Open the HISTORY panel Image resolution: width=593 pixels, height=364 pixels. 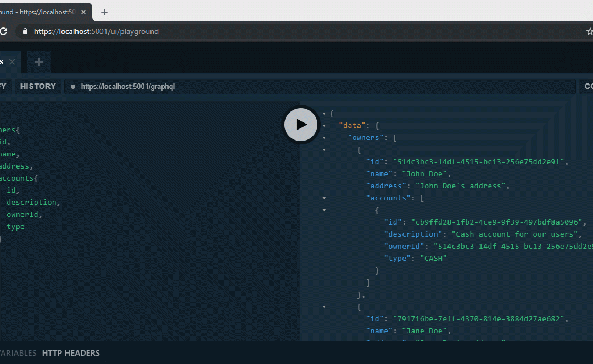coord(38,86)
